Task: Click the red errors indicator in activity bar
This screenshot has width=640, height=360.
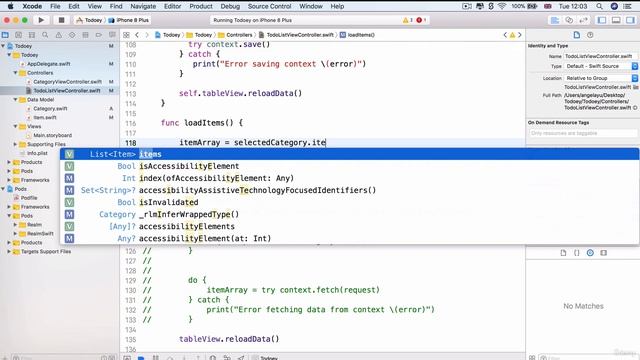Action: (421, 20)
